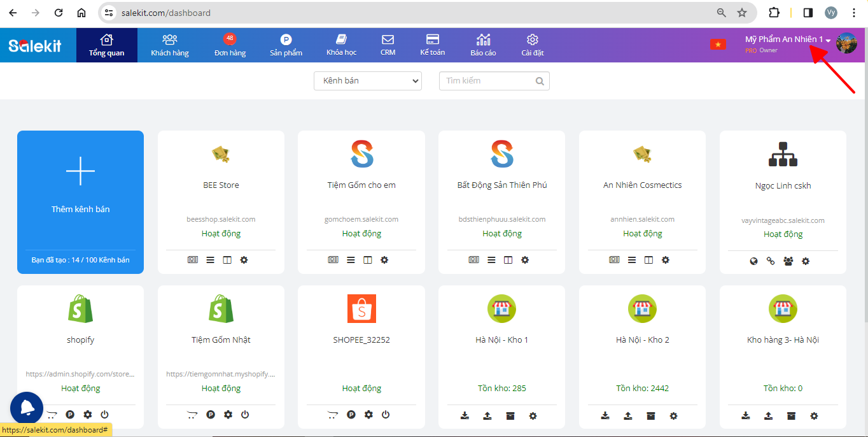Click the export icon for Hà Nội - Kho 2

pyautogui.click(x=627, y=416)
